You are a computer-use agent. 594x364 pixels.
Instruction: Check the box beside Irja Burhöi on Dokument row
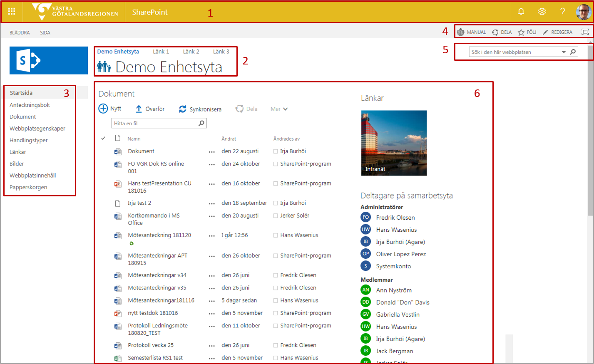pyautogui.click(x=276, y=151)
